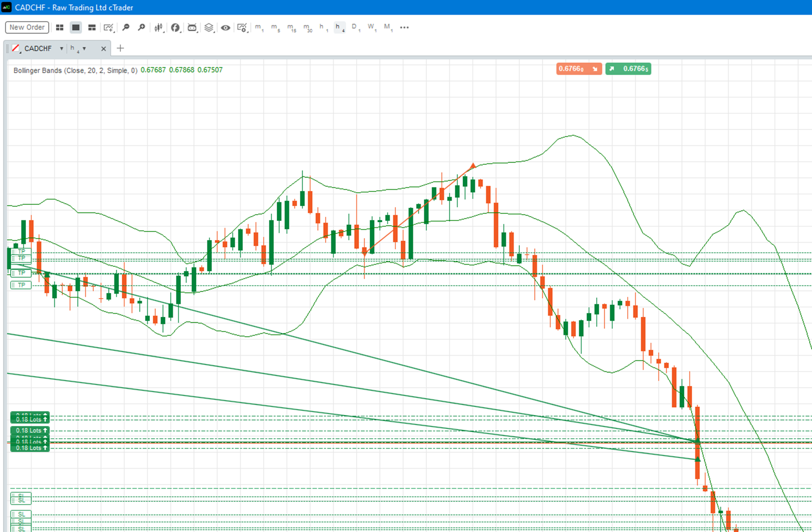Expand the CADCHF symbol dropdown arrow

[62, 48]
